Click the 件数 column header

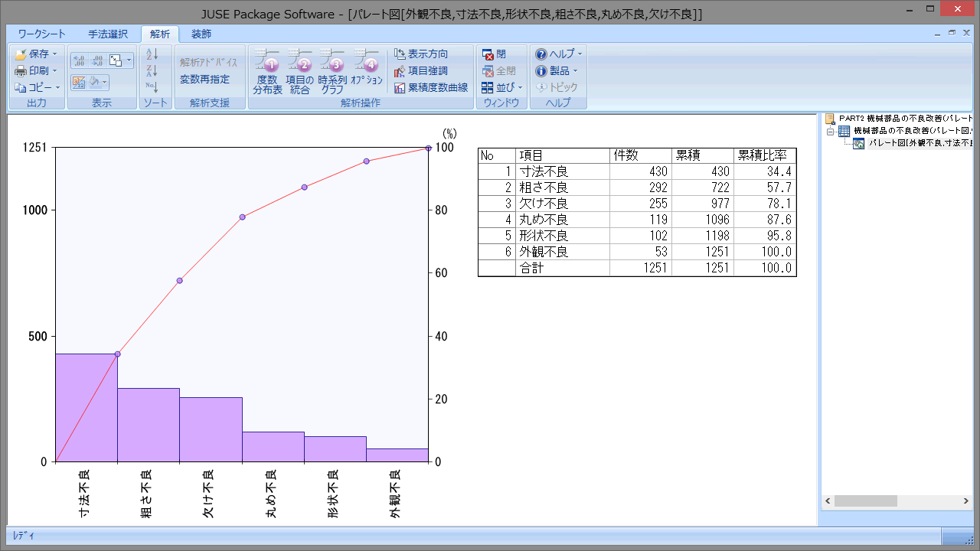point(641,155)
